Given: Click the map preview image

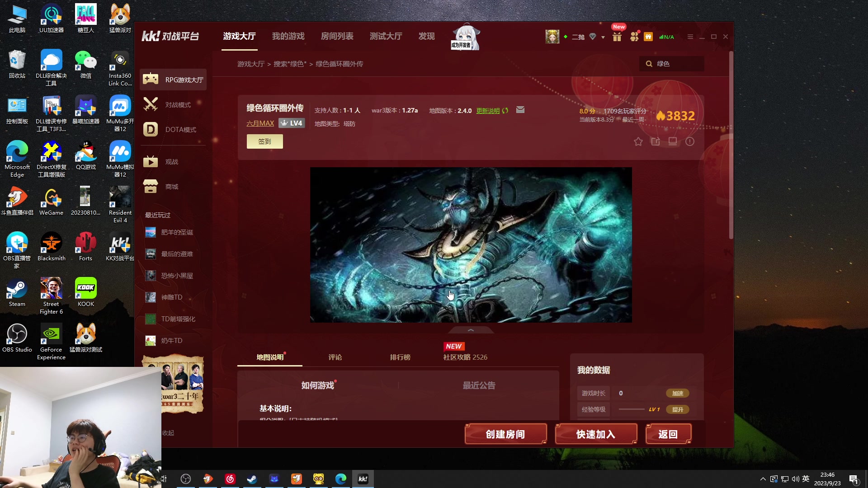Looking at the screenshot, I should (x=471, y=245).
